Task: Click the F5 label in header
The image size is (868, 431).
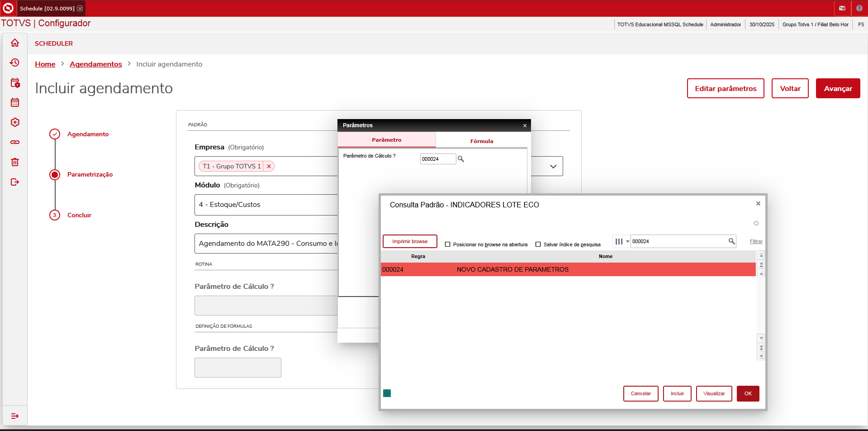Action: (861, 24)
